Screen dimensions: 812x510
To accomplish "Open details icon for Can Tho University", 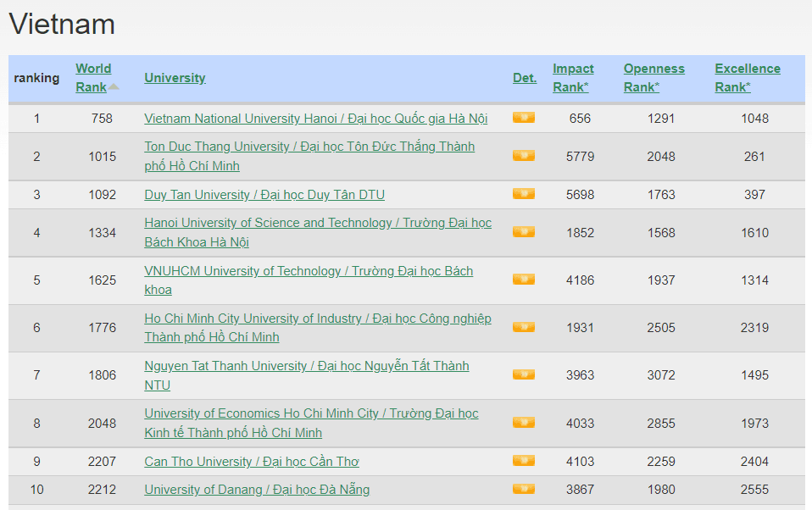I will coord(523,461).
